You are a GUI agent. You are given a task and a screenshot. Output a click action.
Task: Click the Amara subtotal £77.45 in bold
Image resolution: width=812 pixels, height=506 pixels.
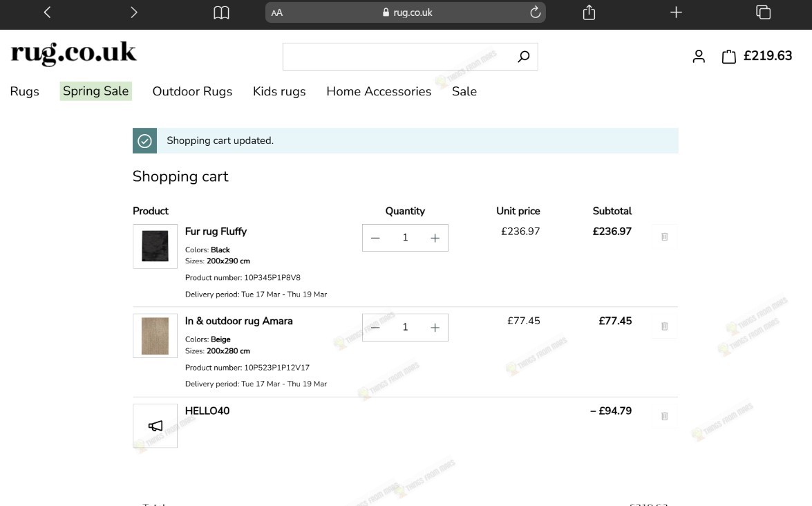pos(615,321)
